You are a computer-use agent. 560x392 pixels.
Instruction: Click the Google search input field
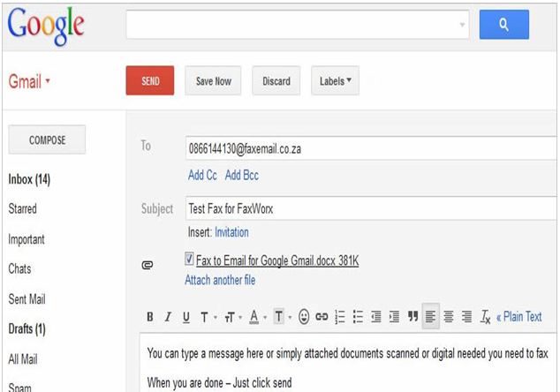(298, 25)
